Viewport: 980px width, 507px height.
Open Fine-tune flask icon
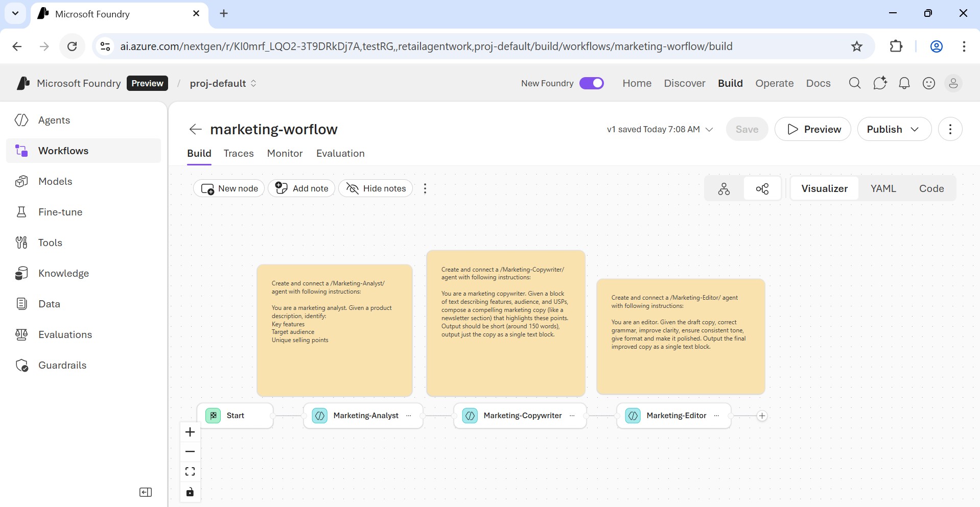tap(21, 212)
